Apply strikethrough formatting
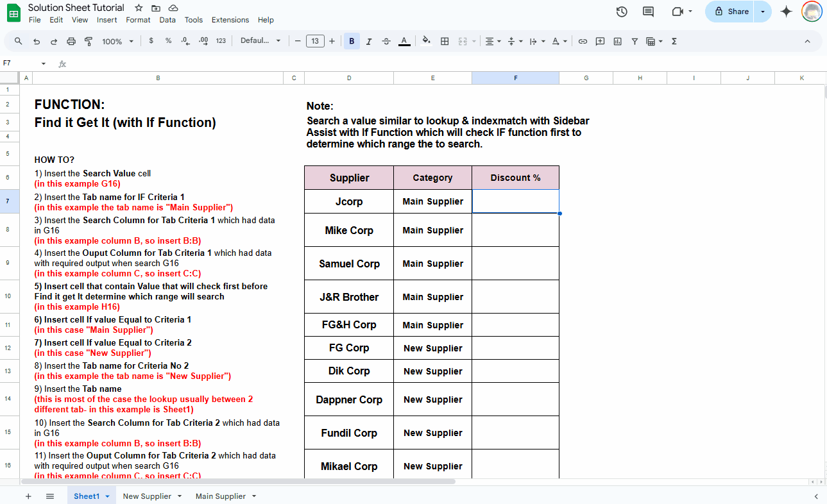This screenshot has height=504, width=827. point(386,41)
